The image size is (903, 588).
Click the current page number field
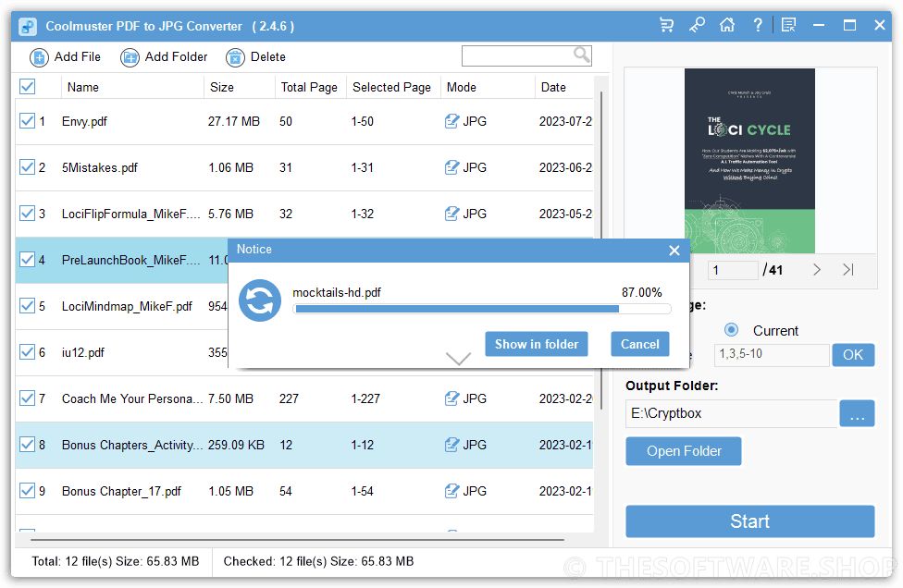coord(733,270)
